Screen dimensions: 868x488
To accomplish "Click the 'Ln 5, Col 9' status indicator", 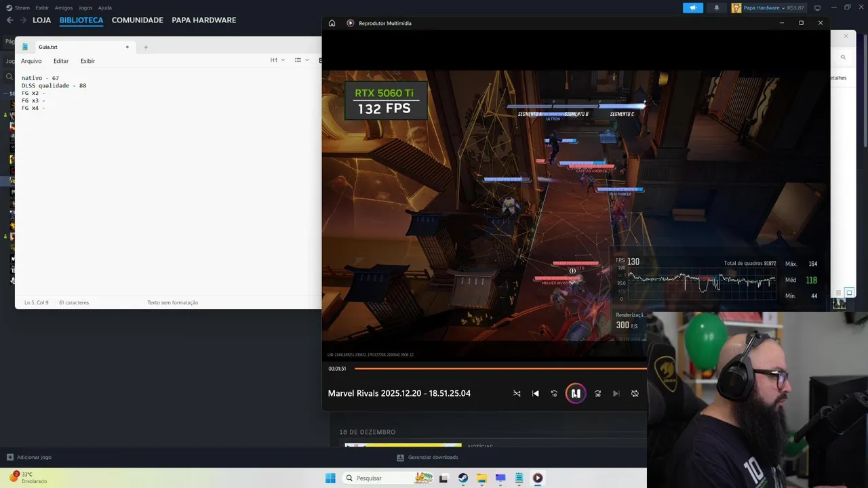I will pos(37,302).
